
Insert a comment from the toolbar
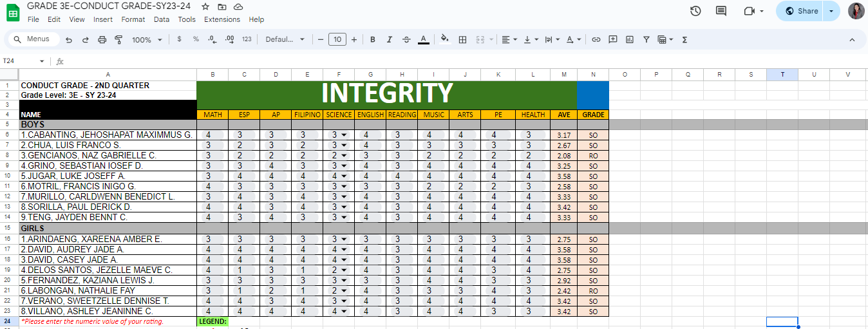coord(613,40)
